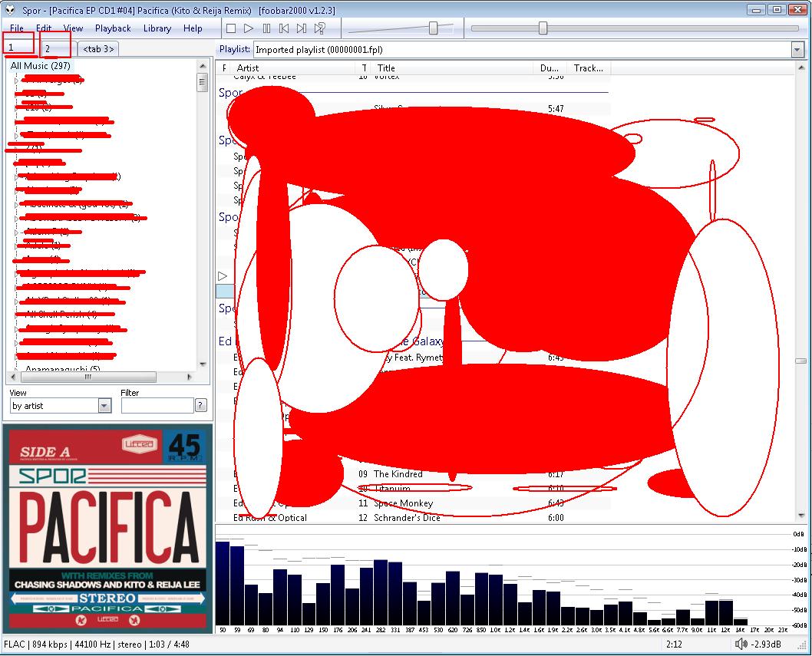Click inside the Filter text field
The image size is (812, 656).
[157, 405]
